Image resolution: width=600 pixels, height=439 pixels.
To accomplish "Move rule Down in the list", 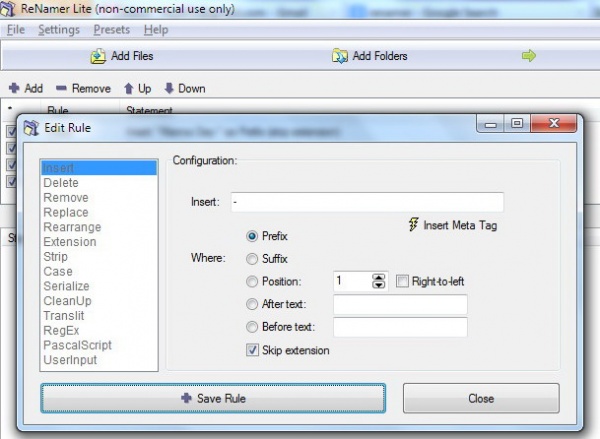I will pyautogui.click(x=185, y=88).
